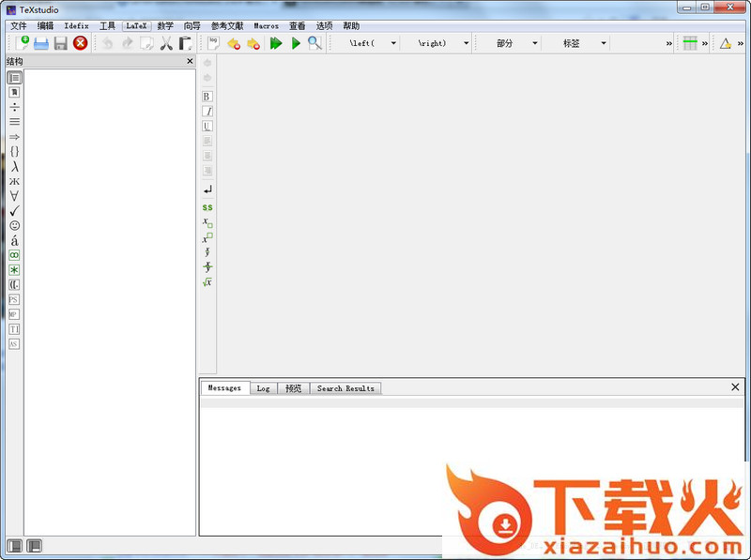Close the Messages bottom panel

coord(735,387)
